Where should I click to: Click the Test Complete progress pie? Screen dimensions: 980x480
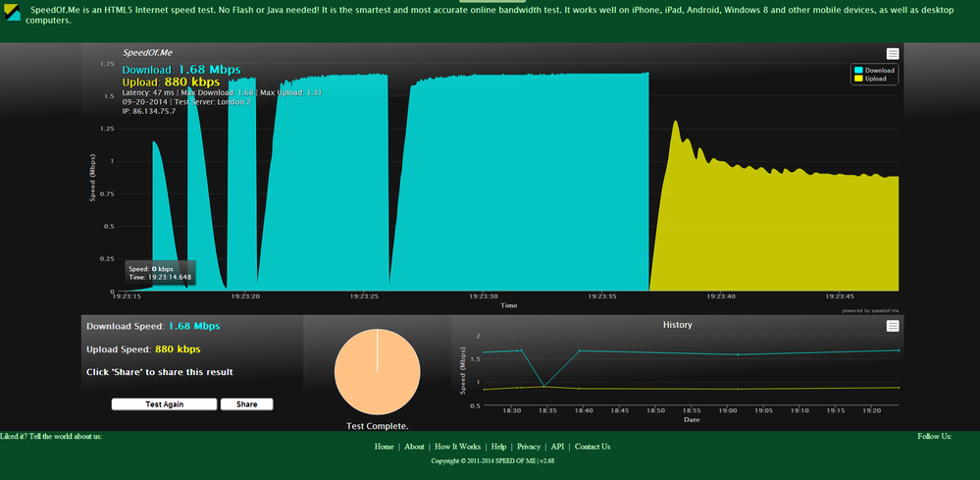[x=378, y=372]
